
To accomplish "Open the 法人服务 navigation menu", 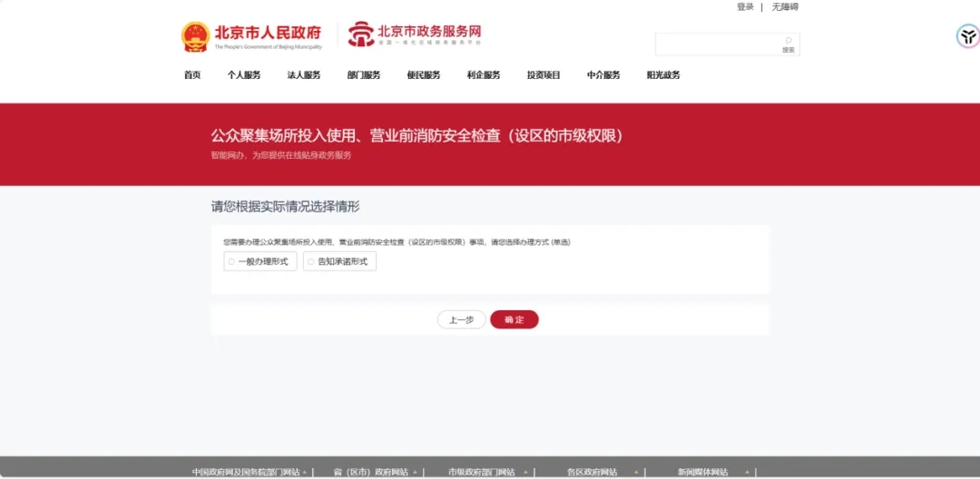I will point(304,75).
